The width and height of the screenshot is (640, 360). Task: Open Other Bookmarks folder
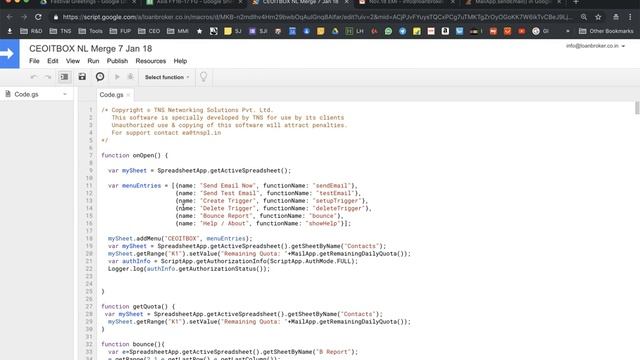[606, 31]
